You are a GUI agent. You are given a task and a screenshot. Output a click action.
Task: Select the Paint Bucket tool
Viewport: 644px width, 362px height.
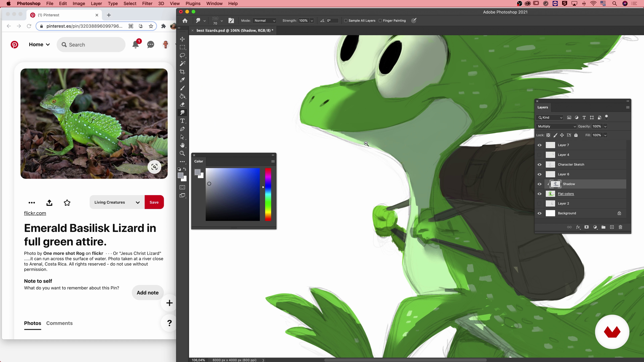coord(182,96)
